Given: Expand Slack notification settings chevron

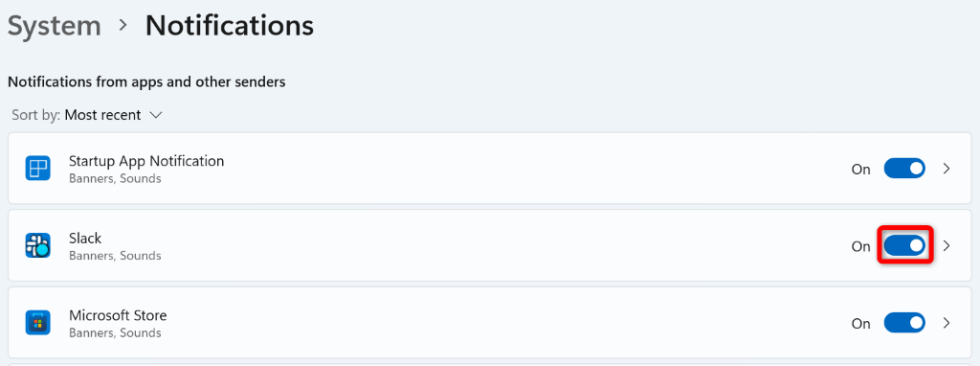Looking at the screenshot, I should pyautogui.click(x=947, y=246).
